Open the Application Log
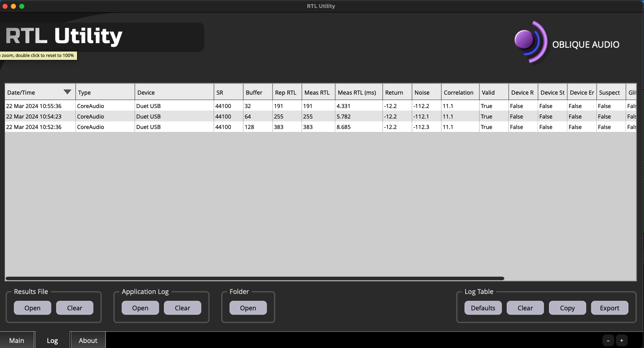The image size is (644, 348). click(x=140, y=308)
